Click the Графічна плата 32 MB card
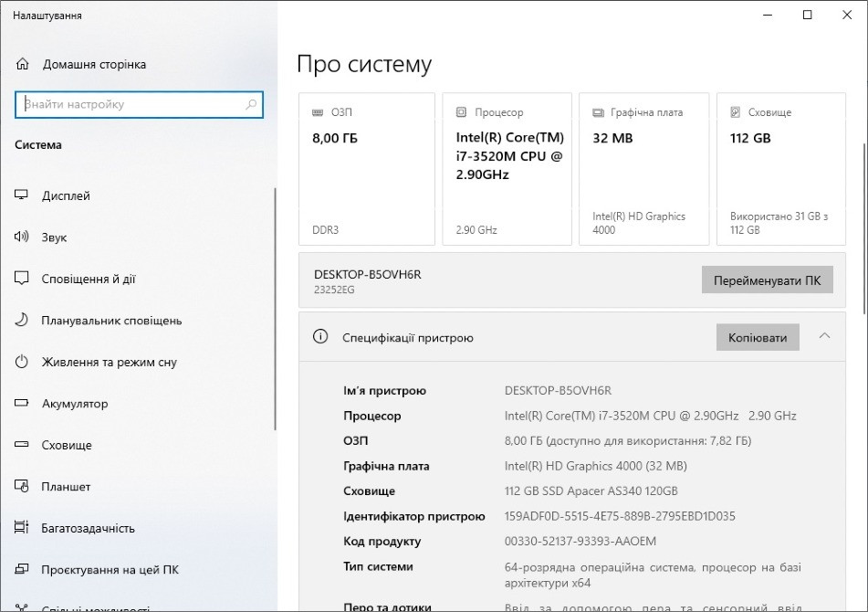Image resolution: width=868 pixels, height=612 pixels. [643, 169]
